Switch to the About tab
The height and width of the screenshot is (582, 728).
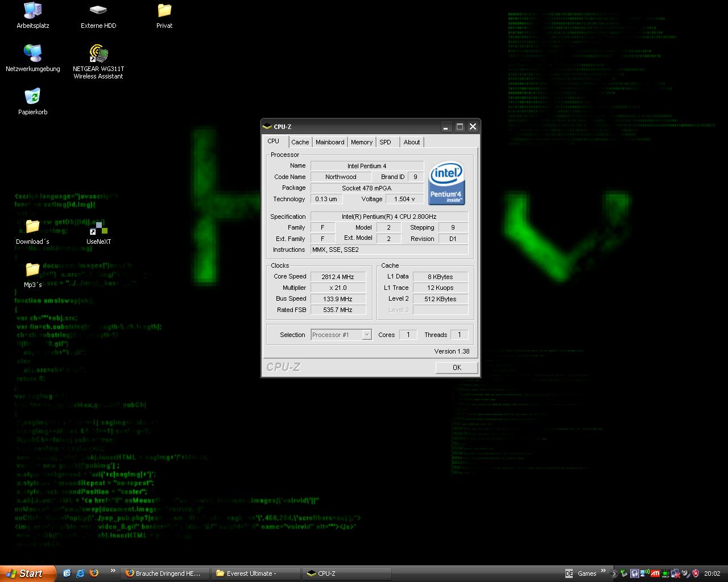412,142
